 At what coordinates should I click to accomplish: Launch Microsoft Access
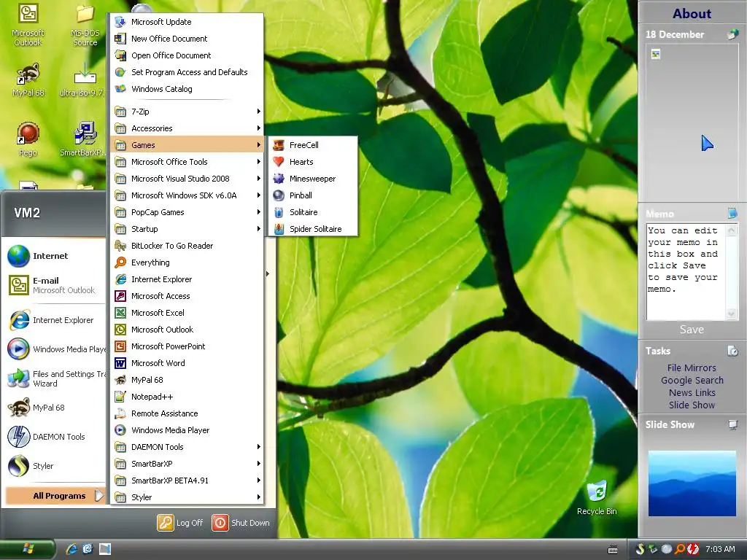(x=187, y=296)
